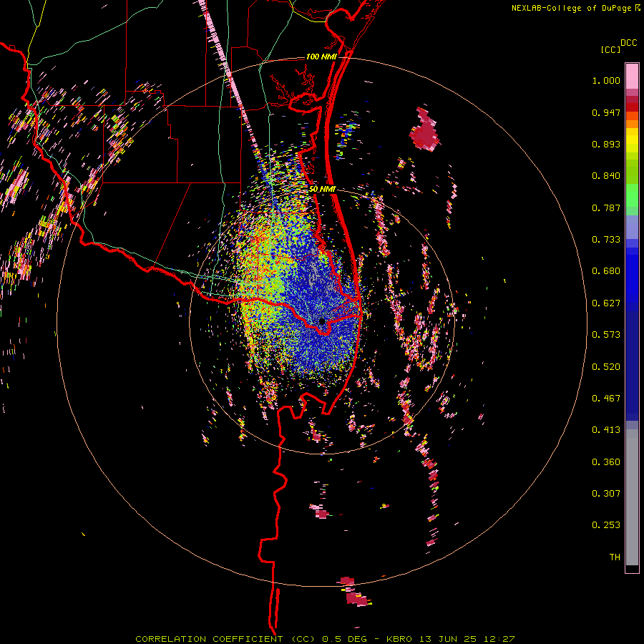The width and height of the screenshot is (644, 644).
Task: Select the 0.947 scale value
Action: tap(606, 112)
